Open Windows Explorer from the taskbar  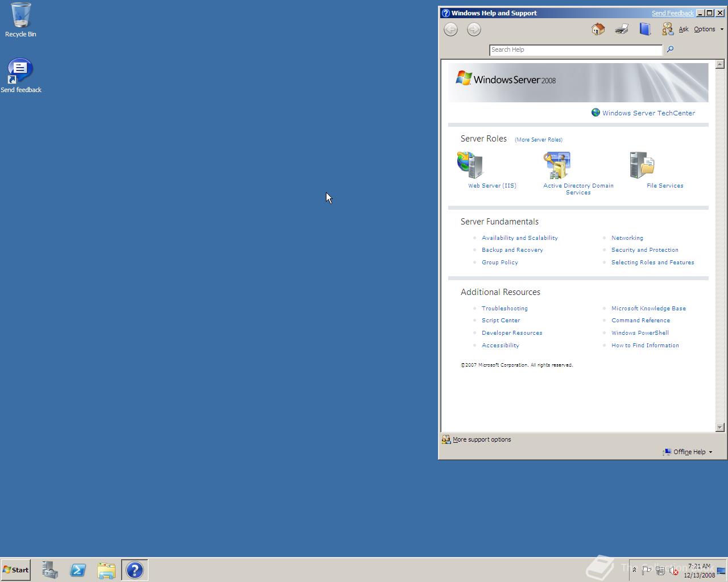point(106,570)
